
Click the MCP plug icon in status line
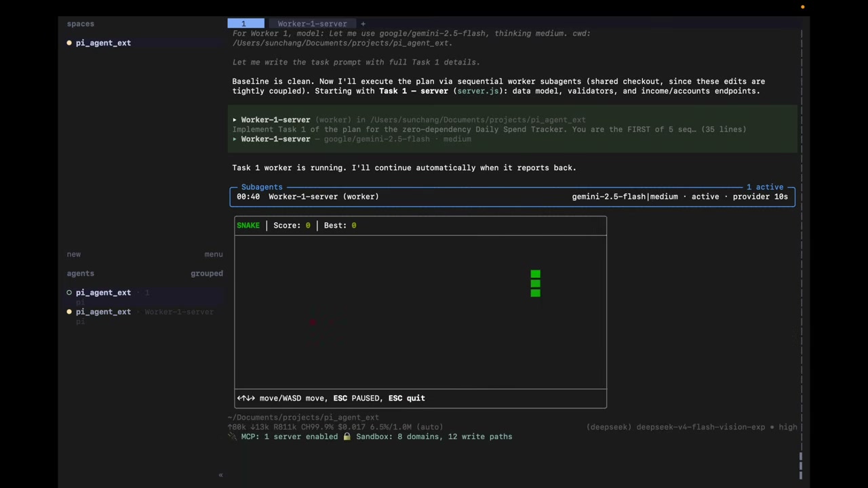point(232,436)
